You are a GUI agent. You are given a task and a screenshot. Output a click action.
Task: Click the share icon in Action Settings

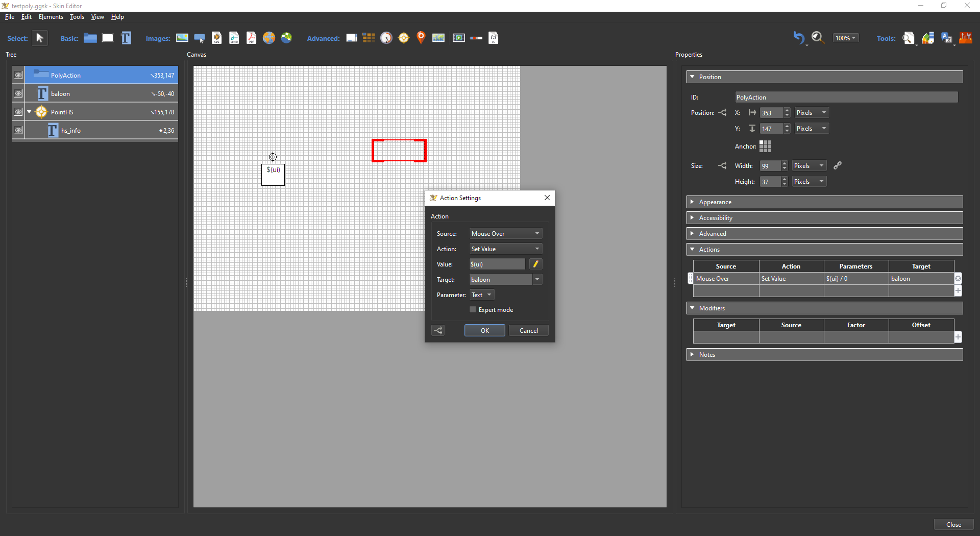click(x=438, y=330)
